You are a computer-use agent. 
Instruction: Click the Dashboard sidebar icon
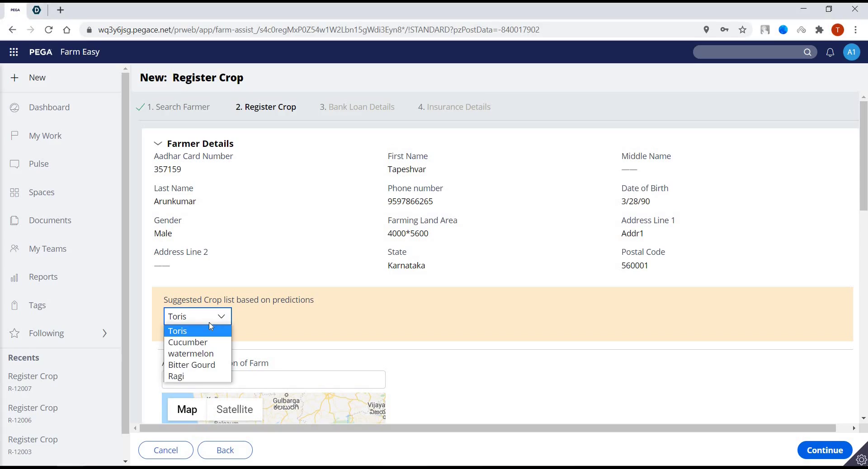pyautogui.click(x=14, y=108)
